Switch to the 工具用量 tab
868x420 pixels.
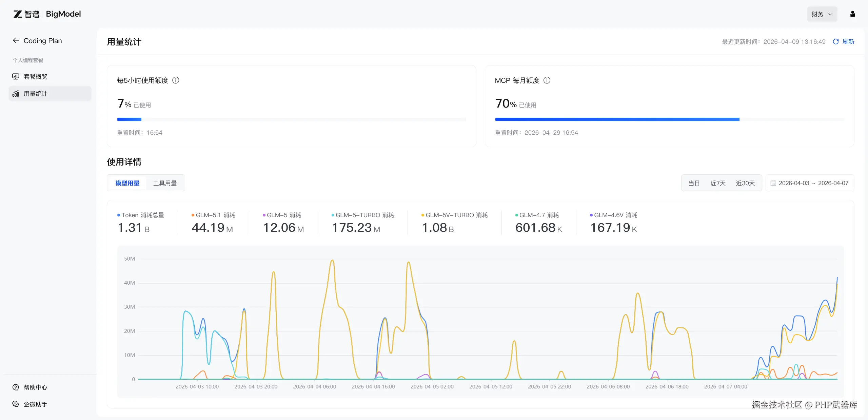165,183
